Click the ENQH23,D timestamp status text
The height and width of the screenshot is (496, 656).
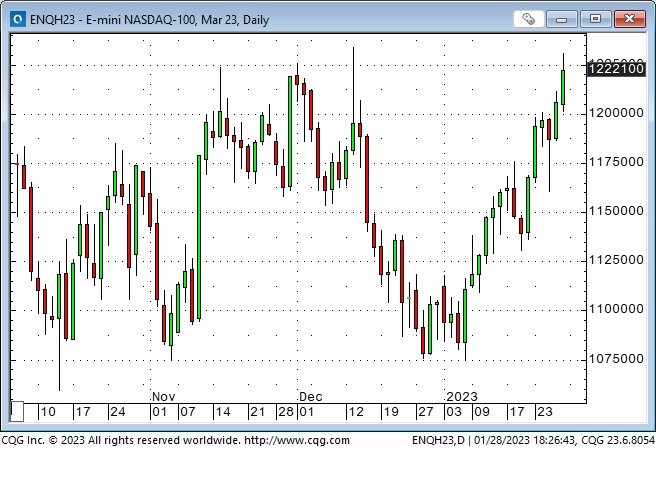pyautogui.click(x=533, y=440)
